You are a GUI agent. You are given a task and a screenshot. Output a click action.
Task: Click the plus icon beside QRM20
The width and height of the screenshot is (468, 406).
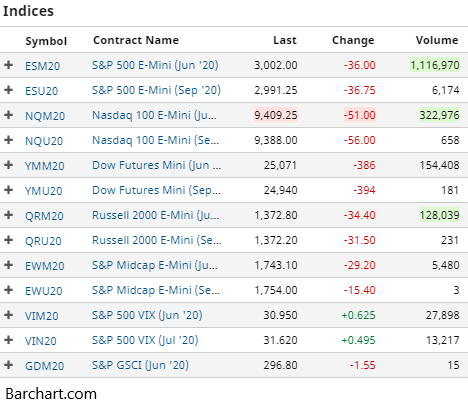(9, 215)
